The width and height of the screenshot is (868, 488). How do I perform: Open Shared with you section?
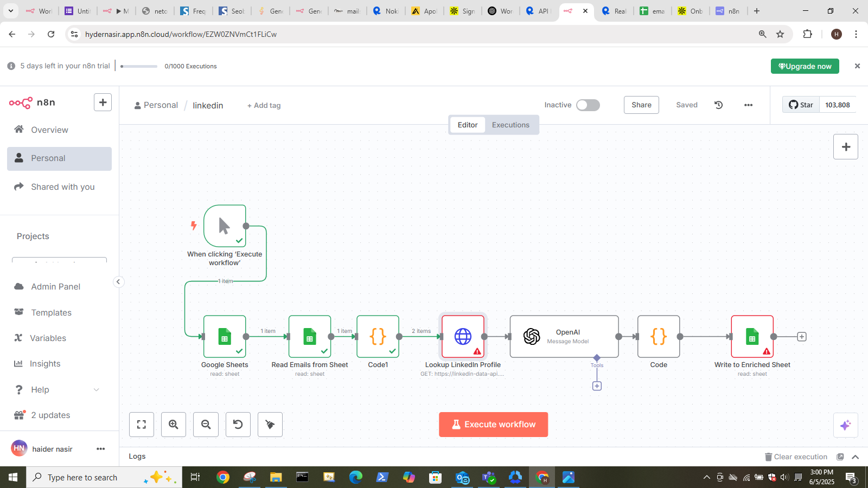(x=59, y=187)
